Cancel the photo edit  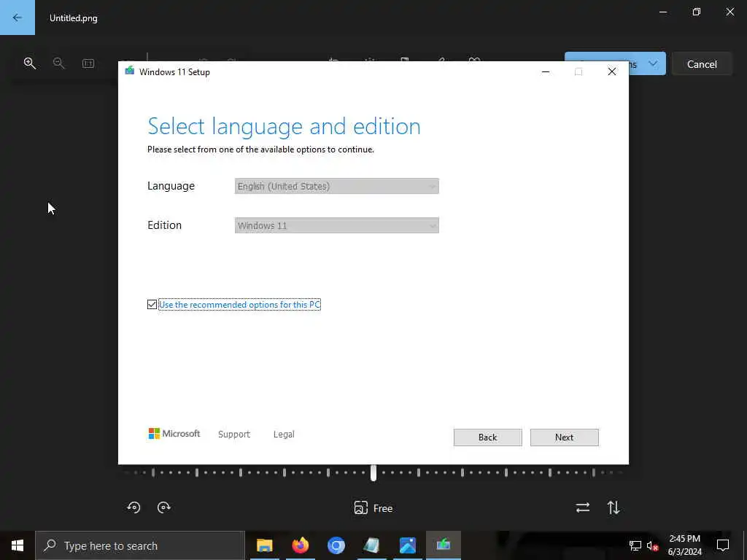[x=702, y=64]
